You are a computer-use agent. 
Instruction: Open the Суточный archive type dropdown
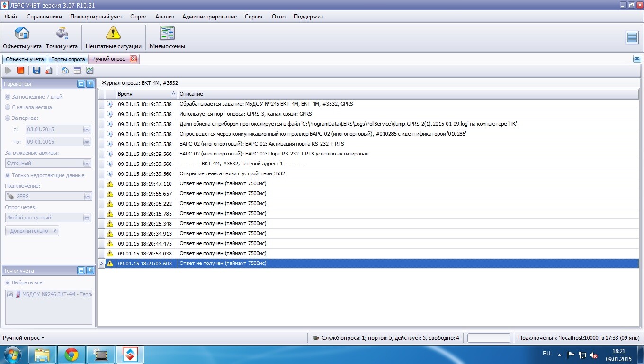click(87, 163)
